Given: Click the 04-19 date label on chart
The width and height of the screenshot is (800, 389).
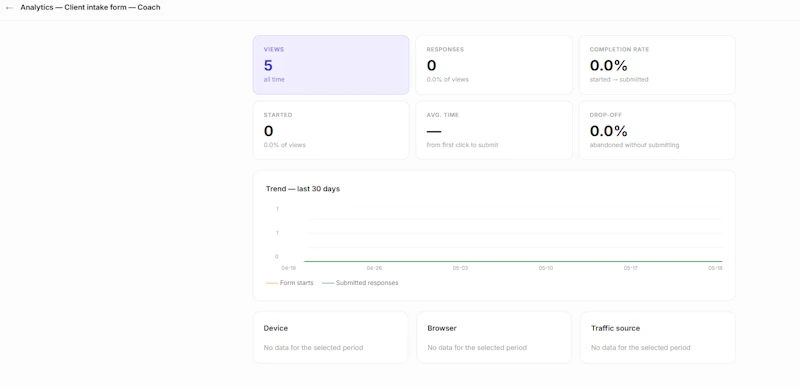Looking at the screenshot, I should 288,268.
